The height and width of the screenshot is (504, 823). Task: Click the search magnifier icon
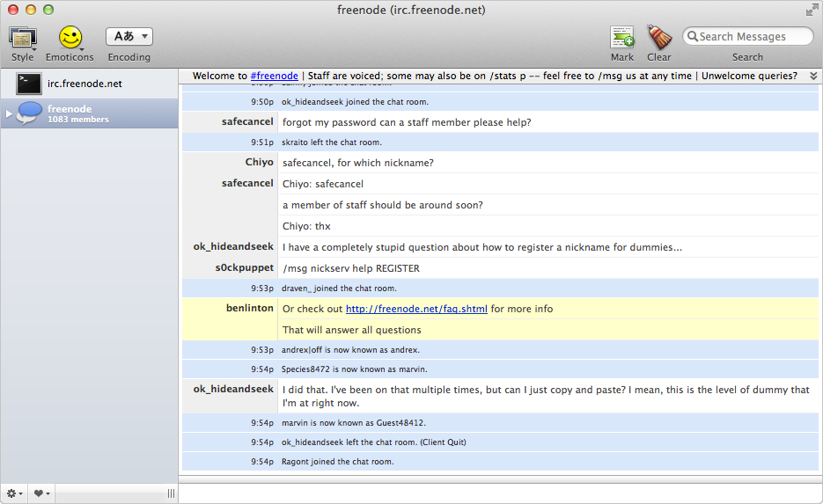[x=693, y=36]
